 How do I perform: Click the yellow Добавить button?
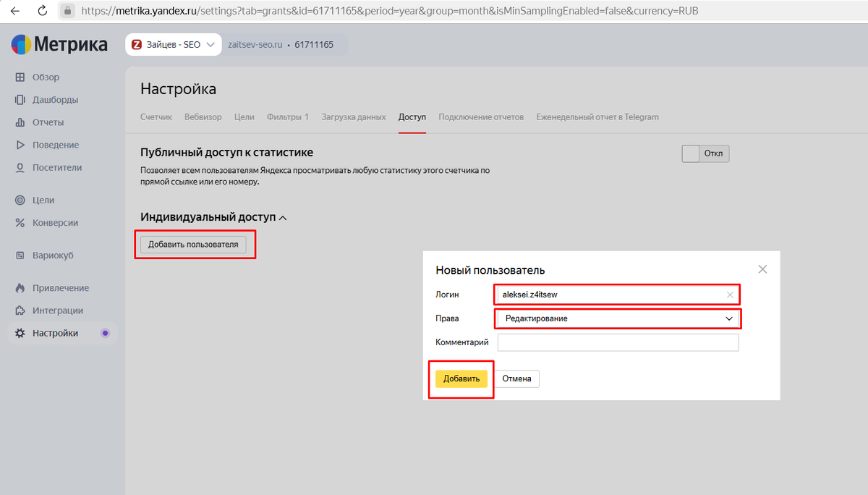point(461,378)
